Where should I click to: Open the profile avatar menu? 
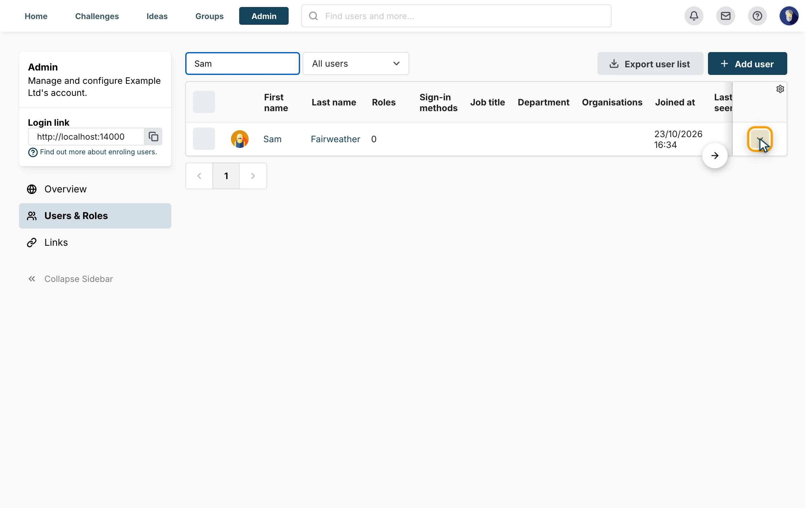(x=789, y=16)
